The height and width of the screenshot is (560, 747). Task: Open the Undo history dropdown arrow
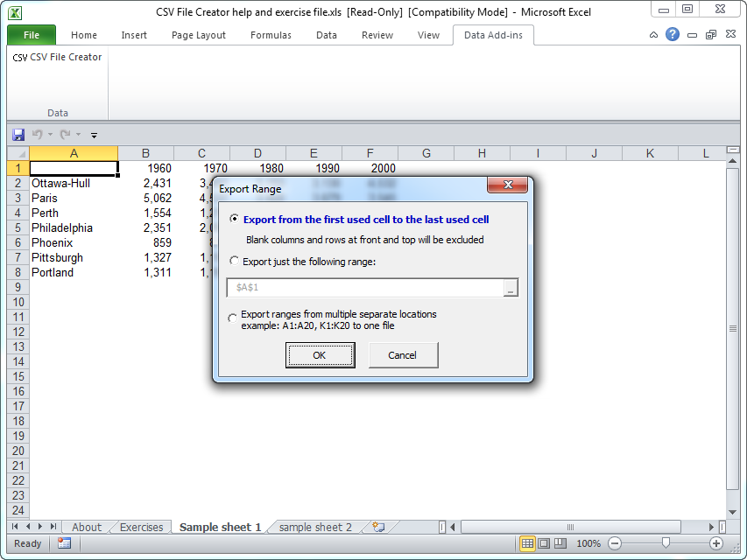50,135
